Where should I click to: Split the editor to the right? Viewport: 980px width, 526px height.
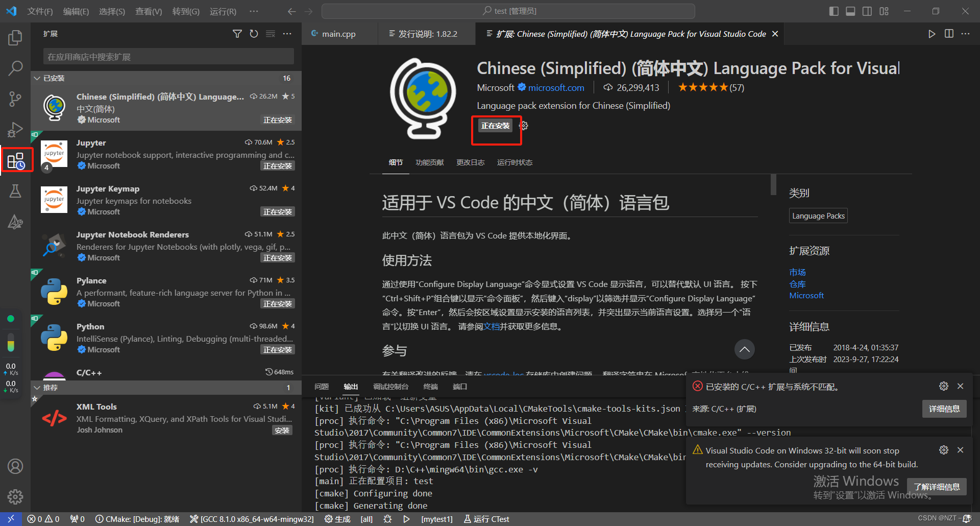(949, 34)
